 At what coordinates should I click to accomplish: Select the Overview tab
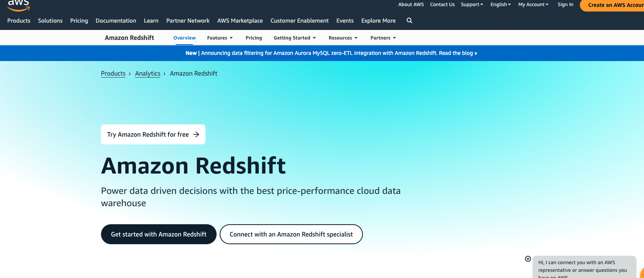coord(184,38)
